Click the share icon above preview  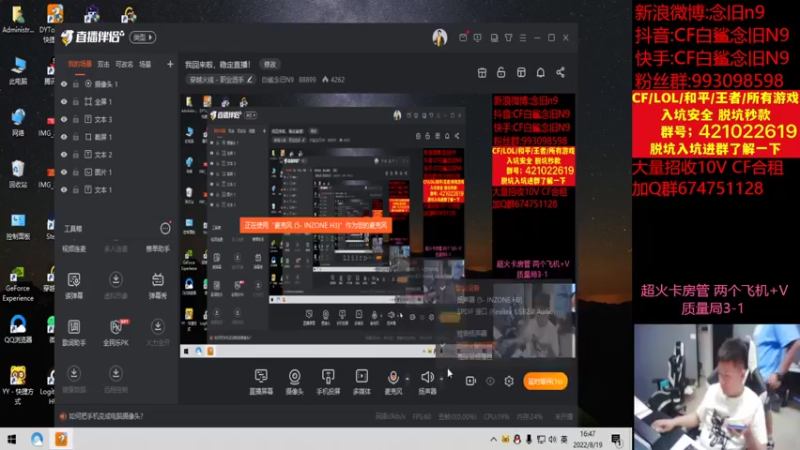click(x=560, y=72)
